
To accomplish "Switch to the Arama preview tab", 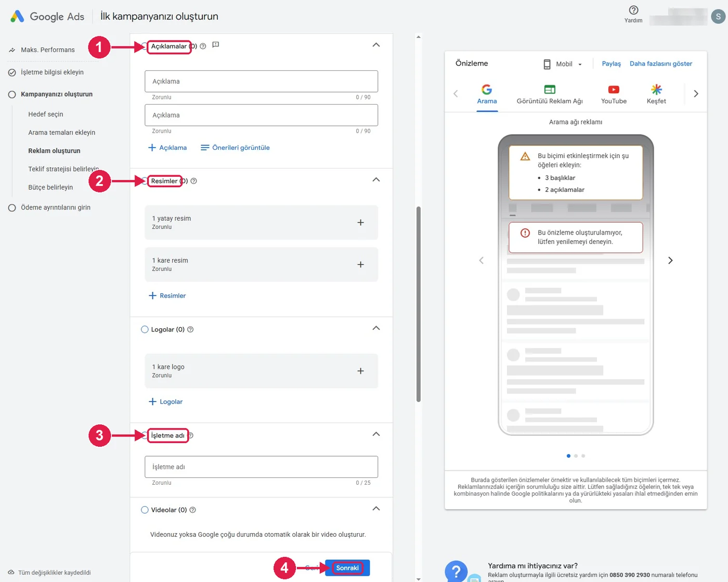I will (487, 94).
